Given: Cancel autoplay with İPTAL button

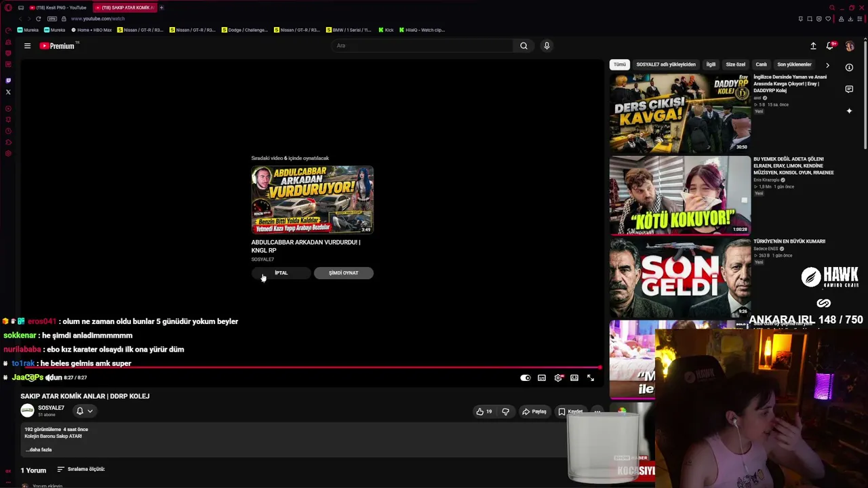Looking at the screenshot, I should pos(281,273).
